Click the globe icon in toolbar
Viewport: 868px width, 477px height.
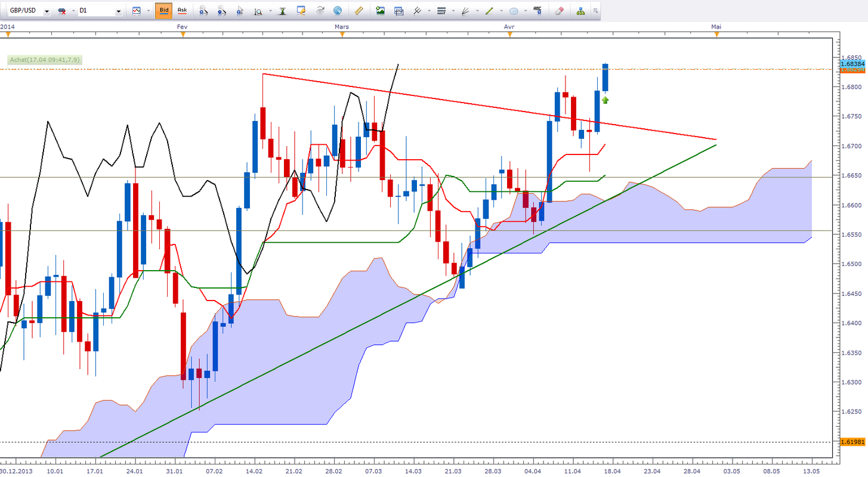(338, 11)
